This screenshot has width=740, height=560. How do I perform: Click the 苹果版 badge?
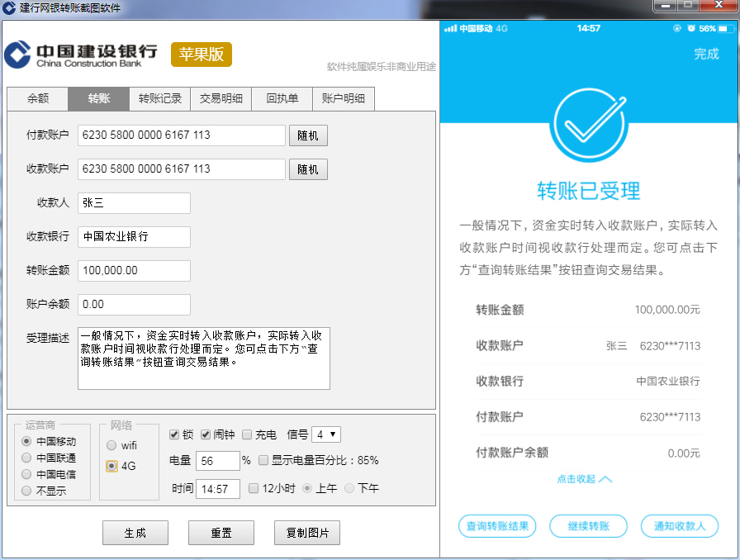[202, 55]
